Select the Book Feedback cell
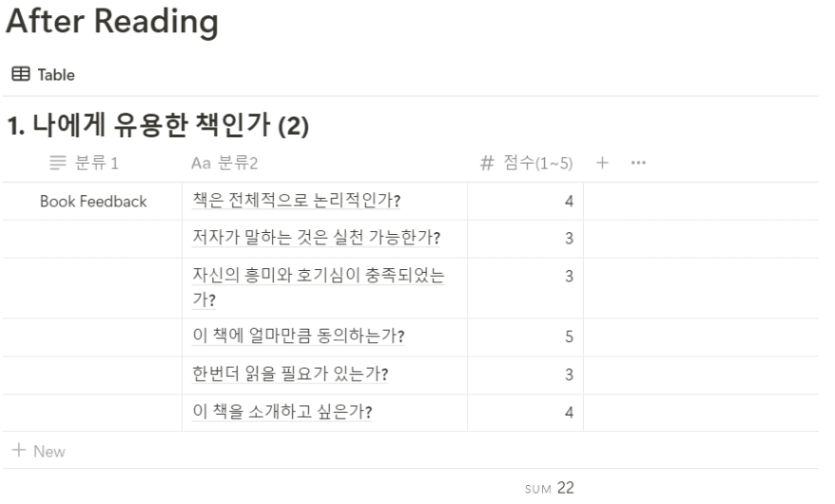This screenshot has width=835, height=504. [x=92, y=202]
